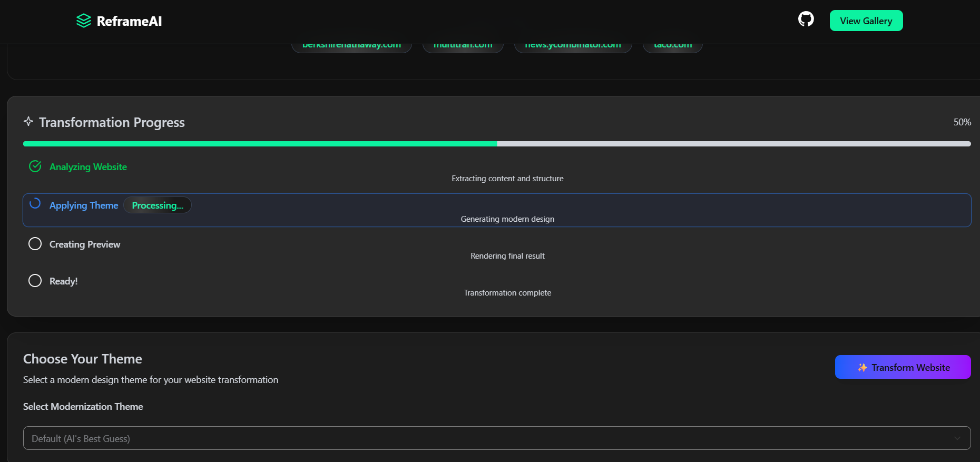This screenshot has height=462, width=980.
Task: Click the transformation progress bar
Action: (x=497, y=144)
